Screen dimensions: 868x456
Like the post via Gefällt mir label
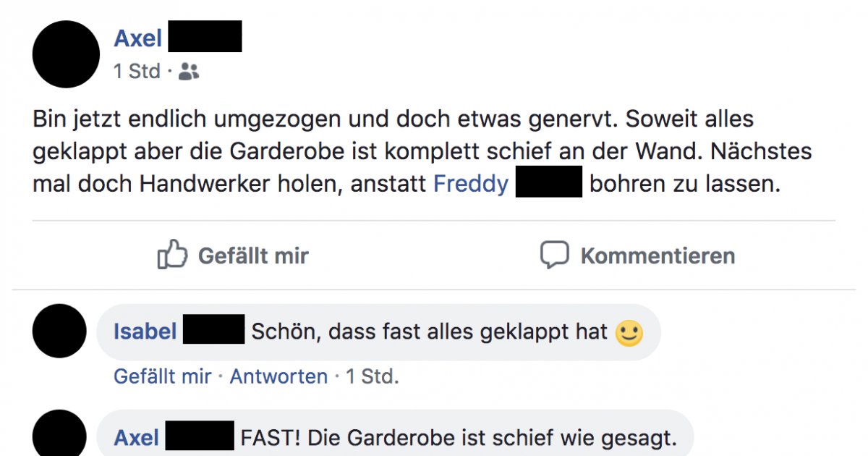point(253,256)
